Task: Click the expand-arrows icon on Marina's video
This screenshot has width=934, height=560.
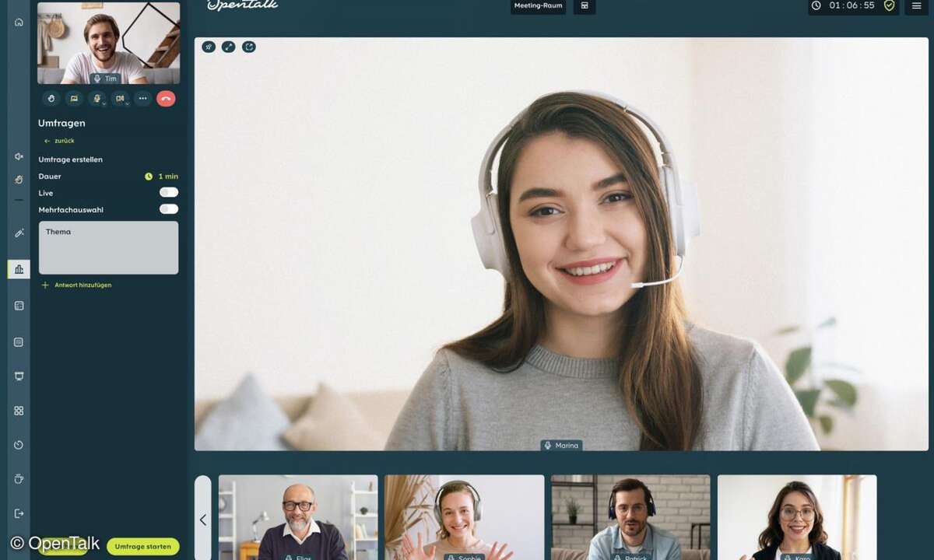Action: (x=229, y=47)
